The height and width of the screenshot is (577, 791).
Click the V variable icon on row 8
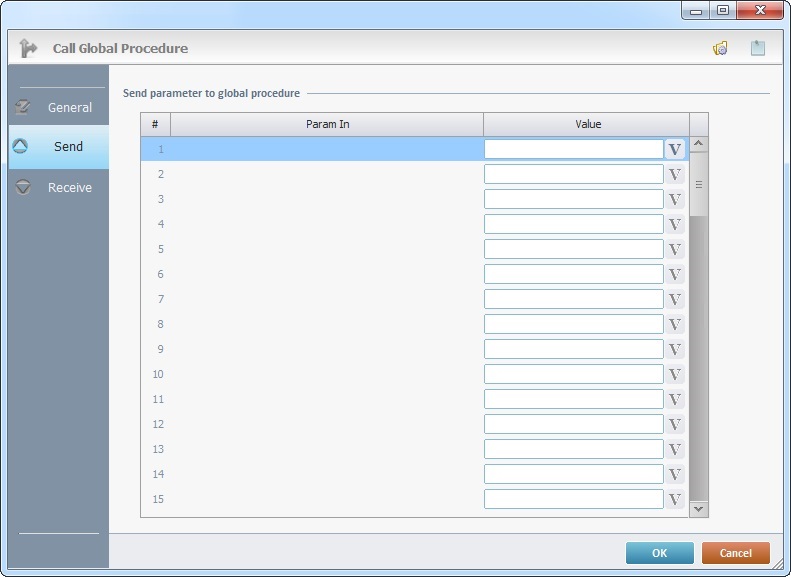coord(675,324)
